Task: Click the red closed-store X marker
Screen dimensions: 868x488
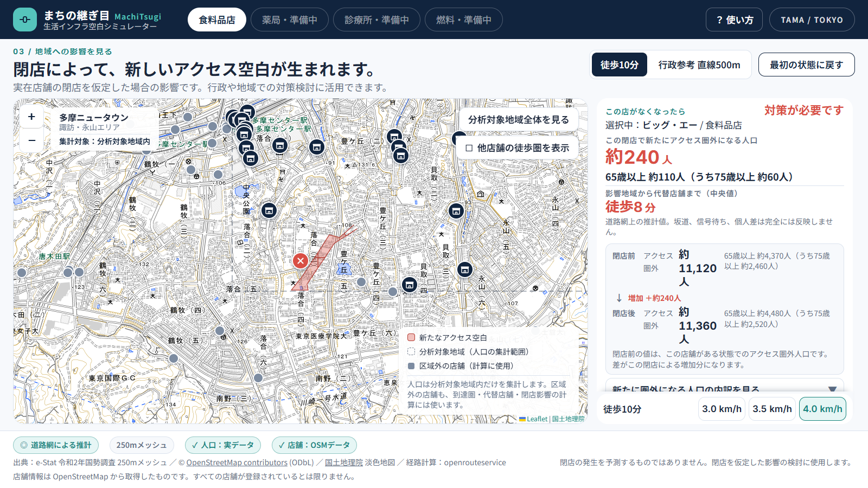Action: pyautogui.click(x=300, y=261)
